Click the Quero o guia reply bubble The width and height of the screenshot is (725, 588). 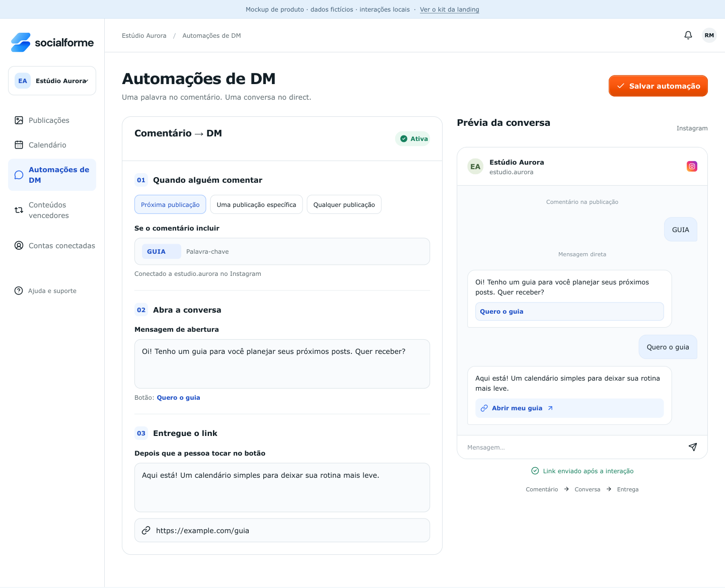668,347
